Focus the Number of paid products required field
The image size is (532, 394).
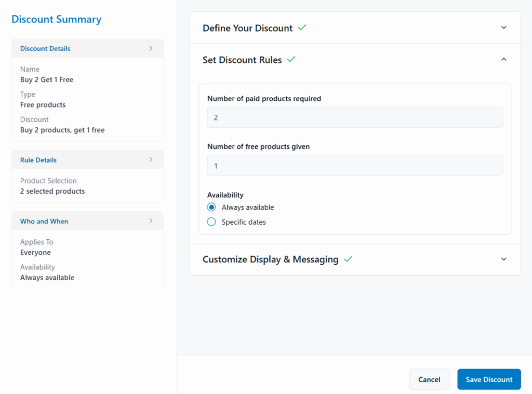355,117
